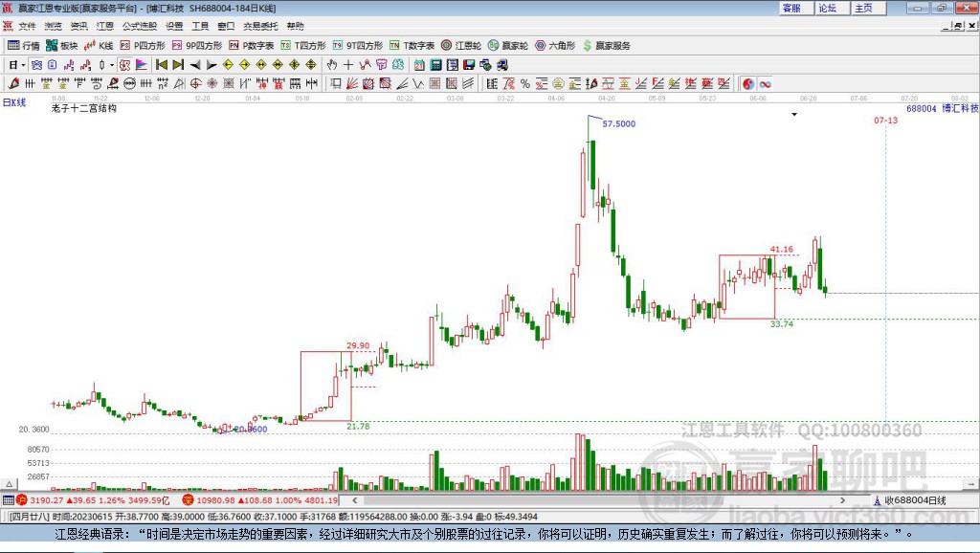Click the 688004 stock code
The width and height of the screenshot is (980, 553).
[922, 109]
